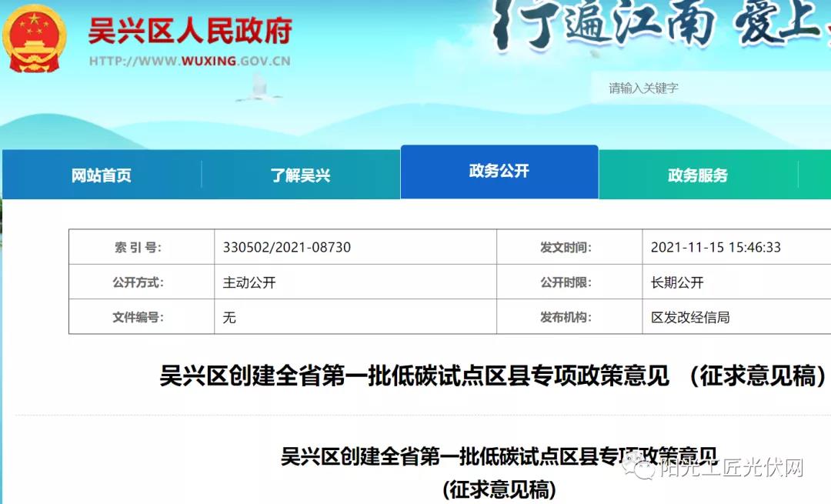Screen dimensions: 831x504
Task: Click the centered (征求意见稿) subtitle line
Action: tap(499, 489)
